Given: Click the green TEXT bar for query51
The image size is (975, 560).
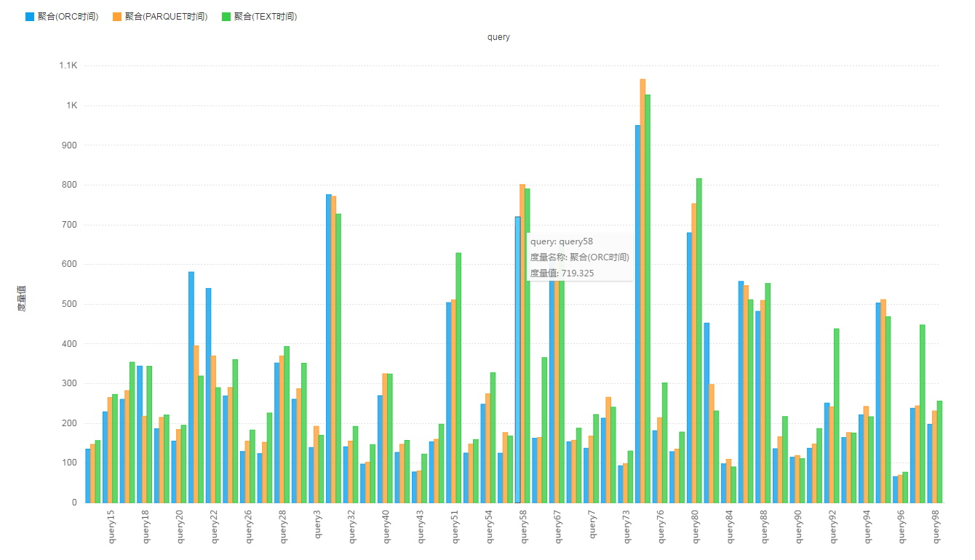Looking at the screenshot, I should coord(458,378).
